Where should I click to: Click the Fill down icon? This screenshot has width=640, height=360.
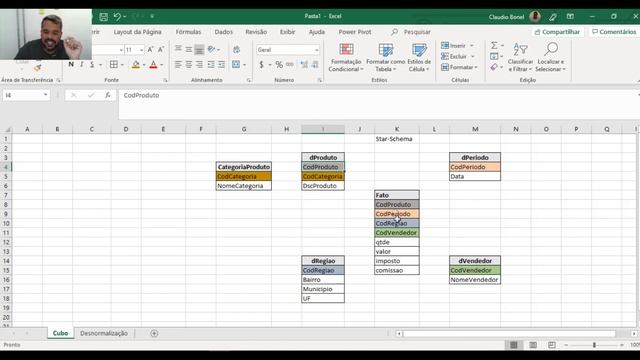[494, 56]
